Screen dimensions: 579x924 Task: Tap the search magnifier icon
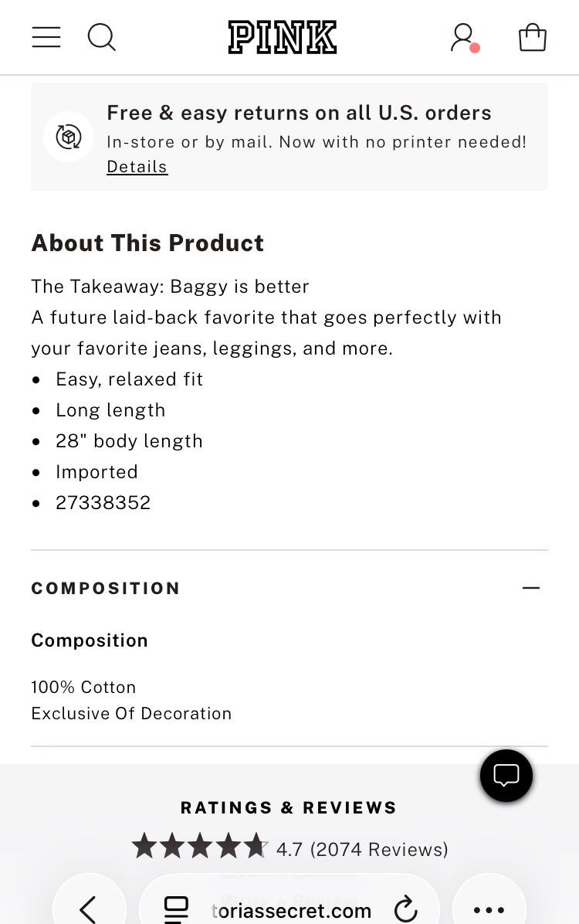click(x=101, y=38)
